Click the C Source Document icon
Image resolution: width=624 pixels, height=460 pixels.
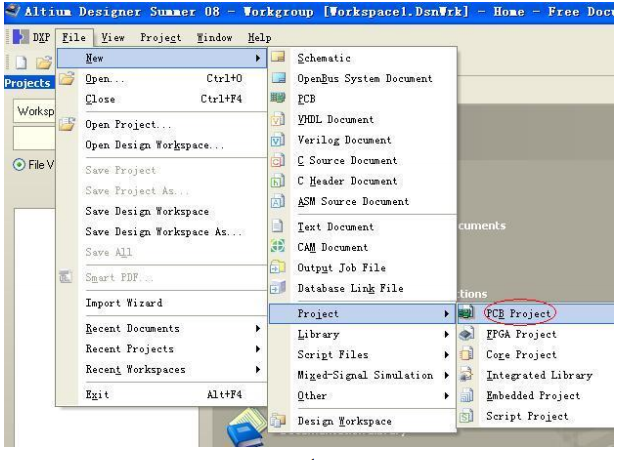click(x=278, y=160)
